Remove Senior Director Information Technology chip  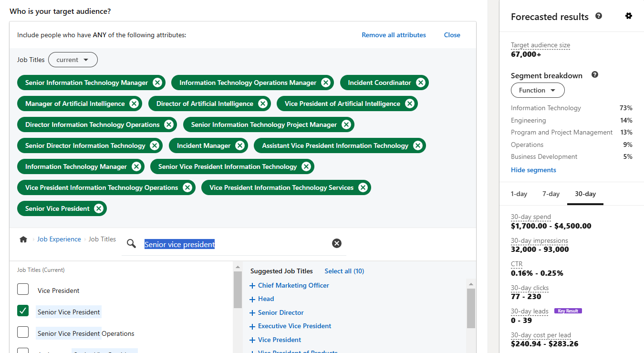coord(155,145)
